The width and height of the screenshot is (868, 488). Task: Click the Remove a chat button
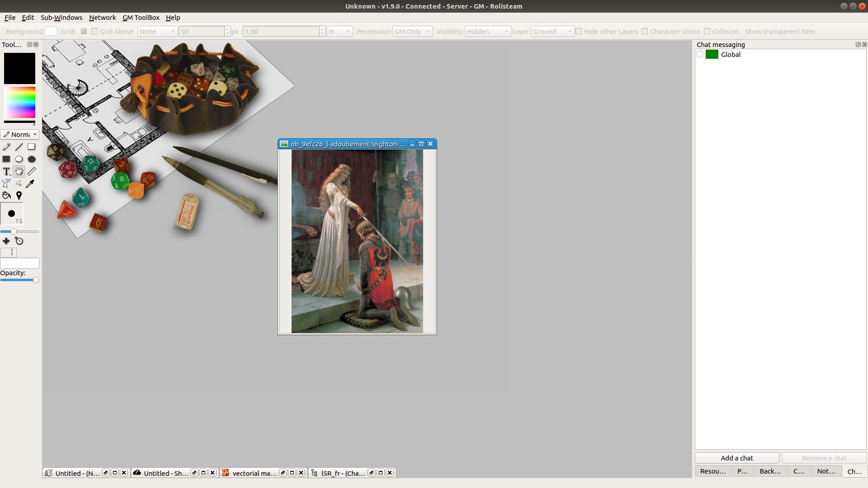pos(824,458)
